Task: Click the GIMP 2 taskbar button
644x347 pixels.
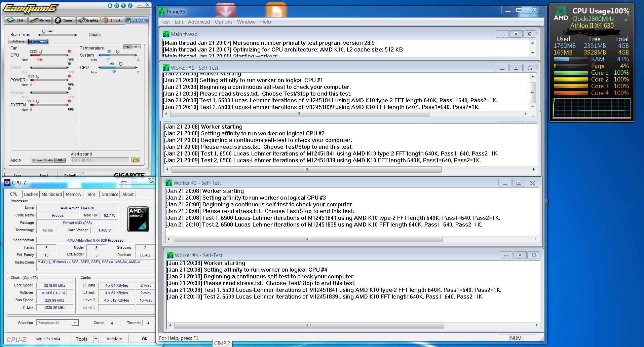Action: [x=222, y=343]
